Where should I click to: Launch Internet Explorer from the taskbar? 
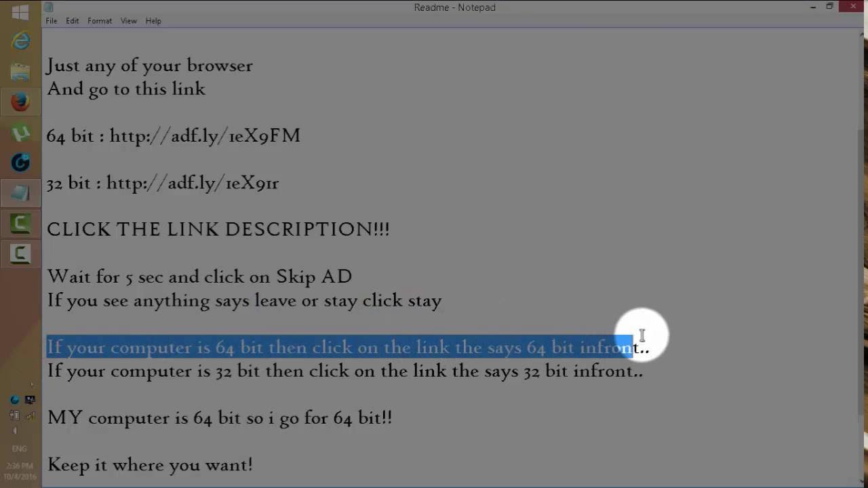20,41
